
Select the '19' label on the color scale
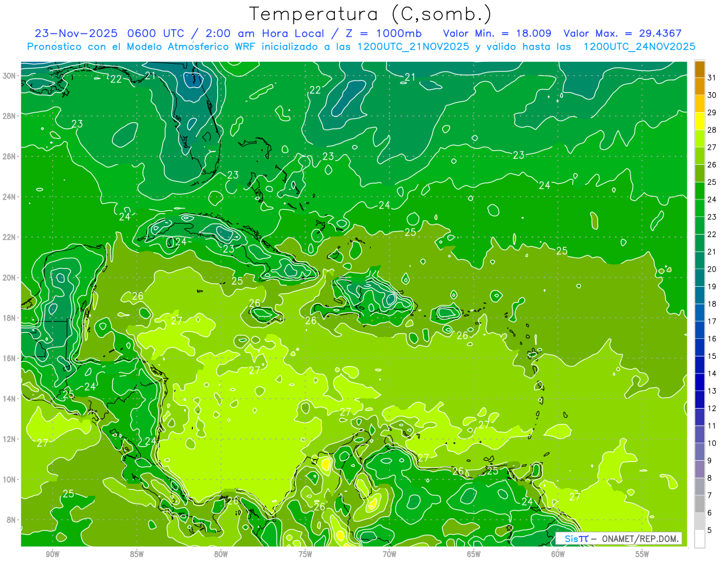pyautogui.click(x=712, y=287)
